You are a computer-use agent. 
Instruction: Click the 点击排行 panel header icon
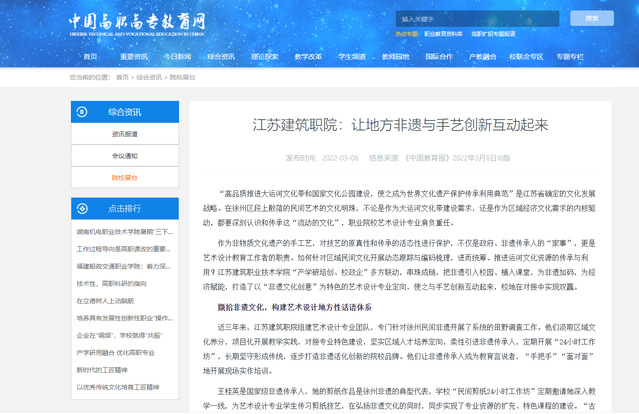click(84, 208)
